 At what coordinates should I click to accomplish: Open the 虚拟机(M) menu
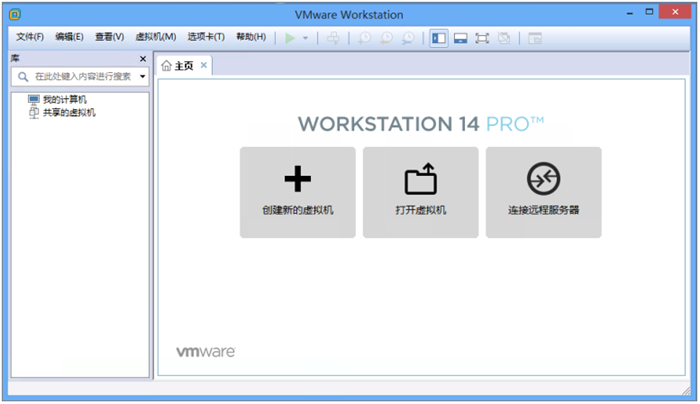point(155,37)
